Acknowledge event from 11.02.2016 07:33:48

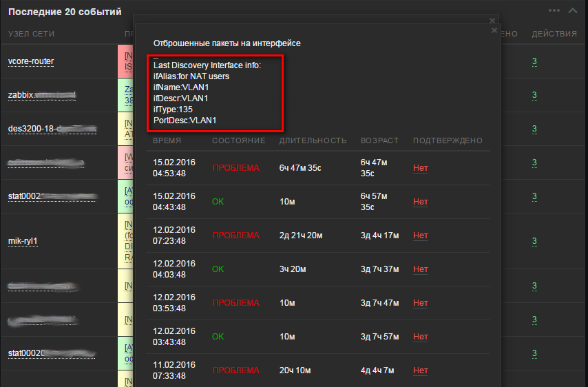click(421, 370)
